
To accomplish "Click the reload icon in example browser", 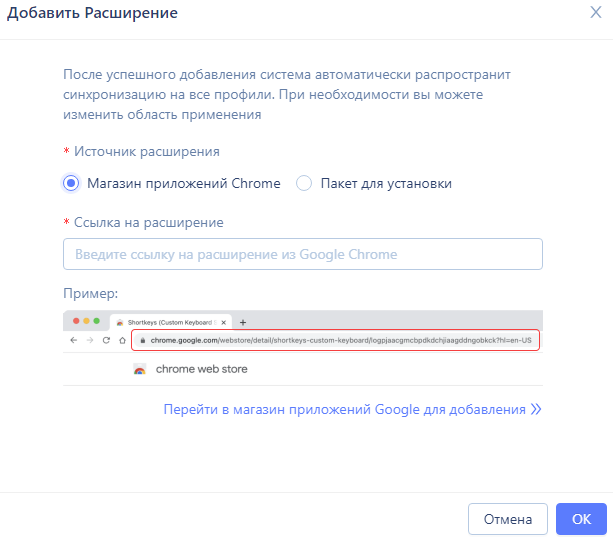I will (x=106, y=340).
